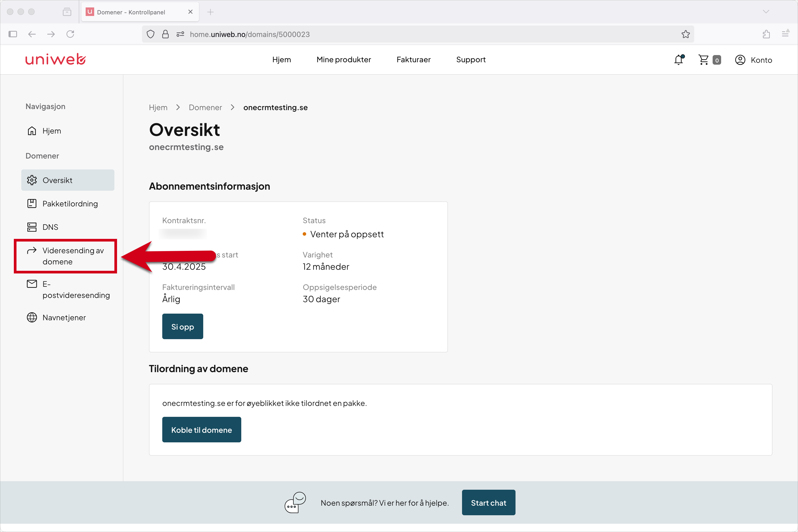Click the uniweb logo
This screenshot has height=532, width=798.
coord(55,59)
